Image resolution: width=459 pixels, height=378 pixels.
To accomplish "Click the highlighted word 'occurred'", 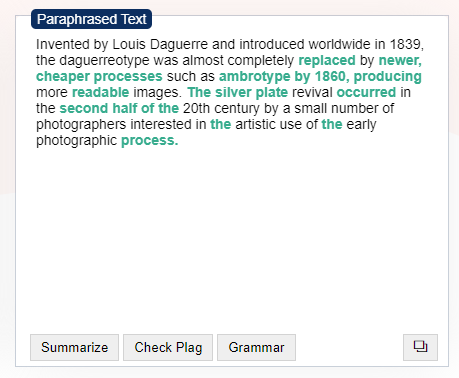I will tap(366, 92).
